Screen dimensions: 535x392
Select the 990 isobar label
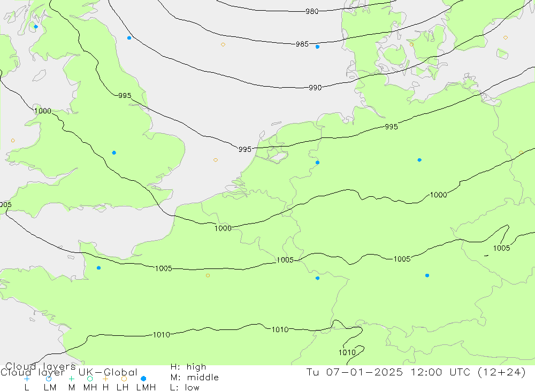[x=315, y=88]
